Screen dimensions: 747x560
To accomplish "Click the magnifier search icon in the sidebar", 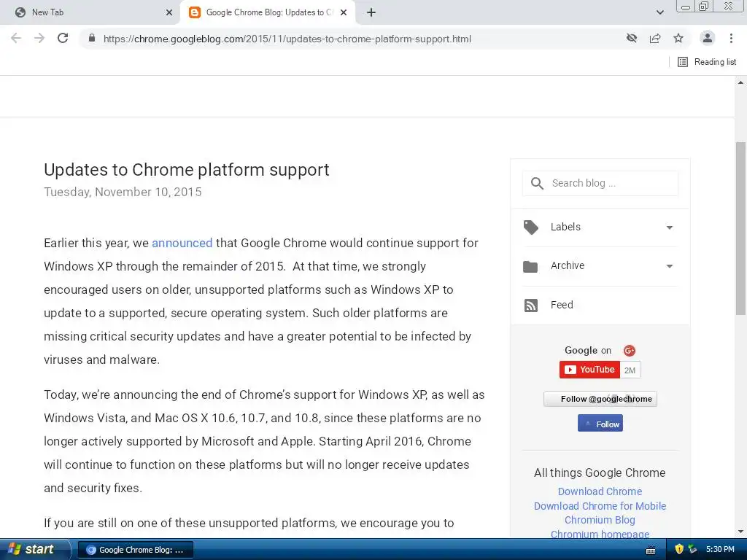I will (x=537, y=183).
